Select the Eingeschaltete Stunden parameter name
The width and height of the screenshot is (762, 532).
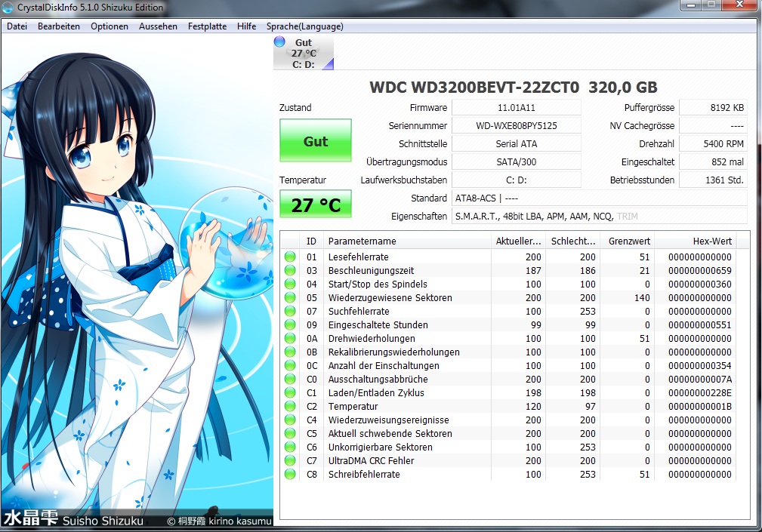(x=378, y=324)
